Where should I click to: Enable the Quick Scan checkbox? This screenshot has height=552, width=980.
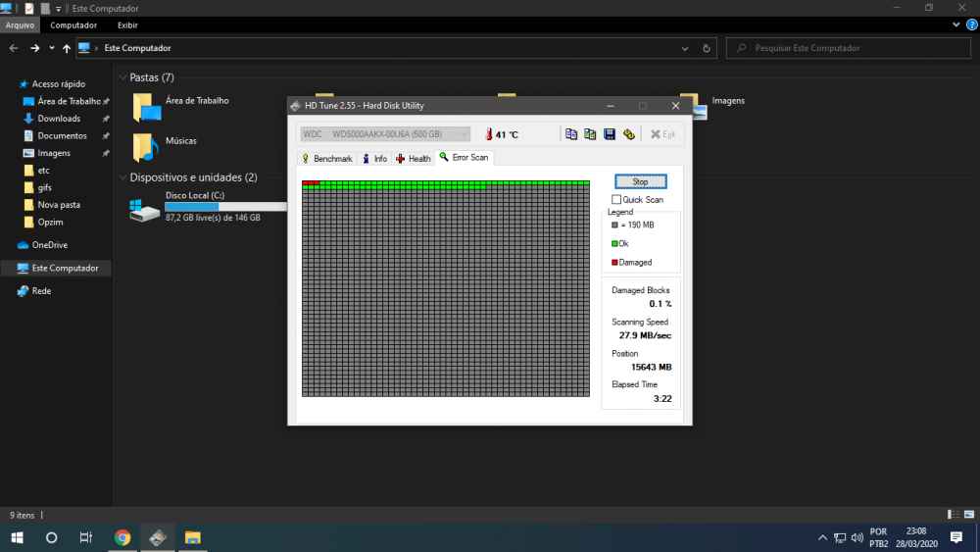click(x=616, y=200)
